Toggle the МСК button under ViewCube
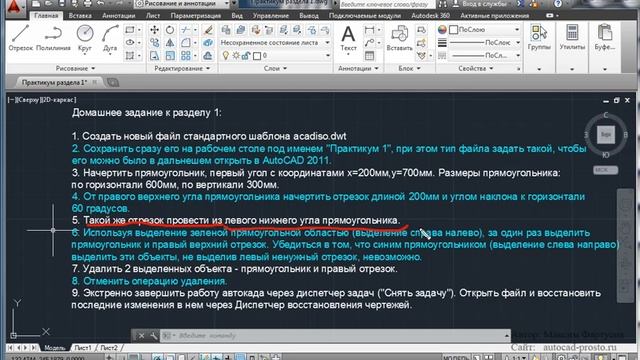The width and height of the screenshot is (640, 360). (x=605, y=170)
